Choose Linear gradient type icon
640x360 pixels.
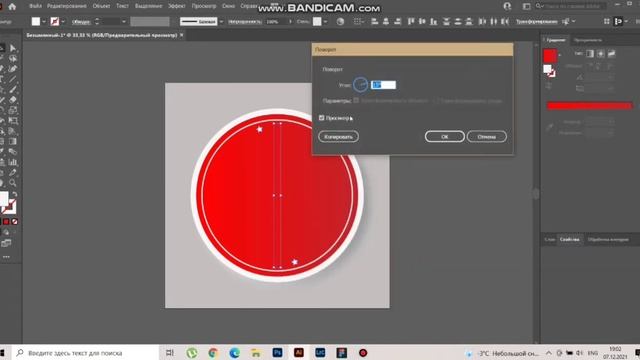click(x=590, y=53)
